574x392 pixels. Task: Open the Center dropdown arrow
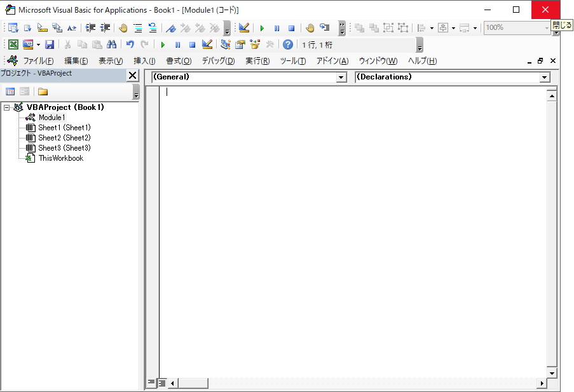(454, 28)
